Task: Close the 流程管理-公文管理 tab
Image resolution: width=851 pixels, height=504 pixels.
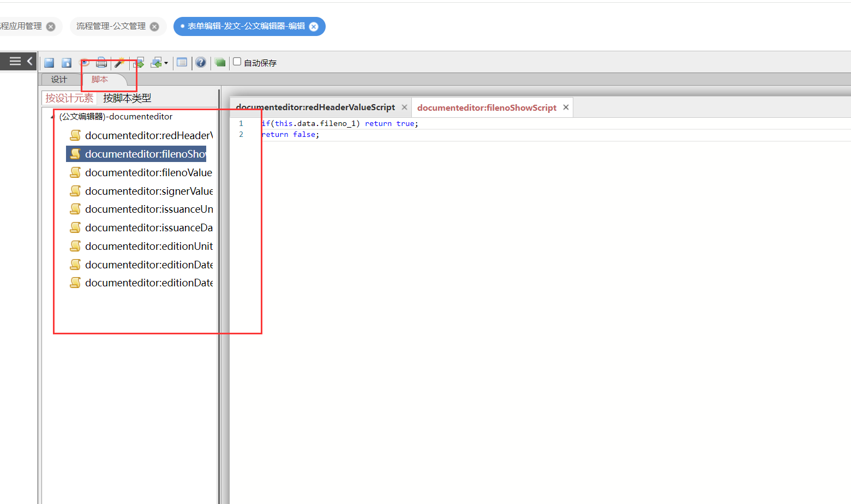Action: pos(154,27)
